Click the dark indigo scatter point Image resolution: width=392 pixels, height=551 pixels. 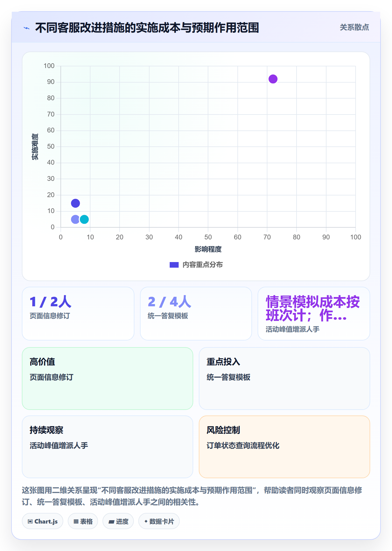(x=75, y=203)
